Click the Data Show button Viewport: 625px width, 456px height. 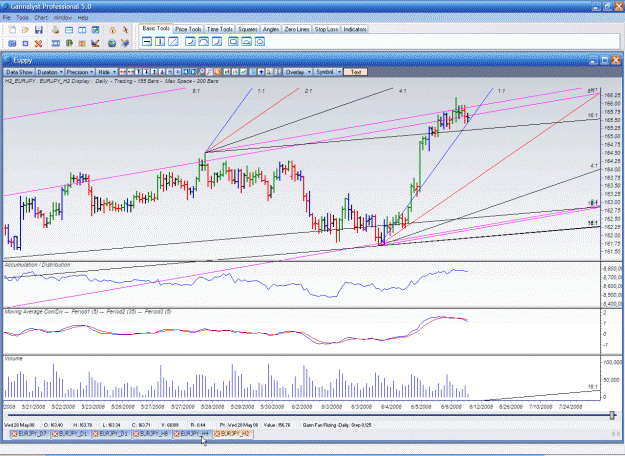click(x=19, y=72)
